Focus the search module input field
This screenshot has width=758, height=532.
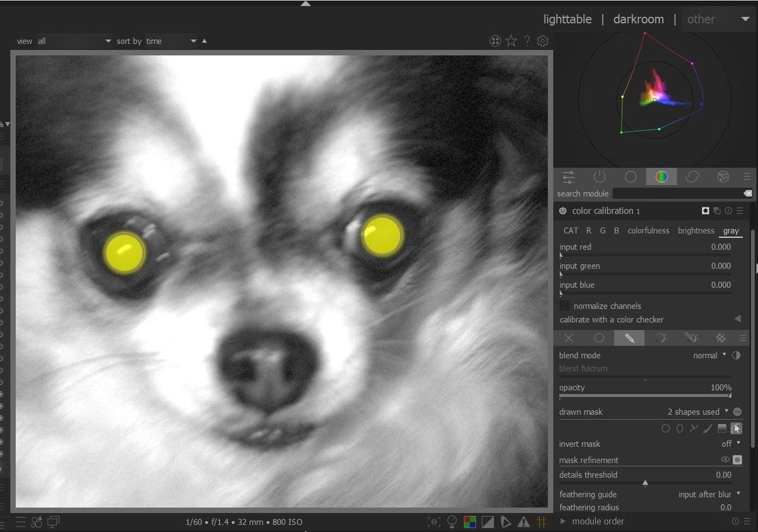677,193
